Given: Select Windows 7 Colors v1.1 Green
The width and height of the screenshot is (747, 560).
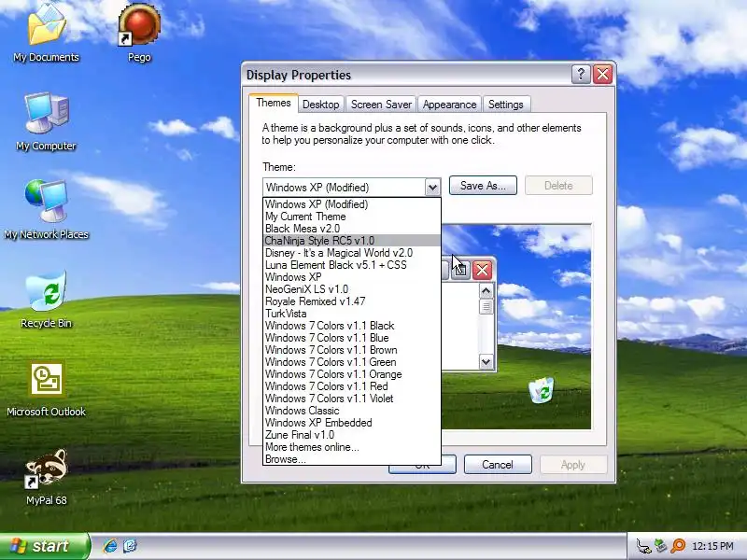Looking at the screenshot, I should (x=352, y=362).
